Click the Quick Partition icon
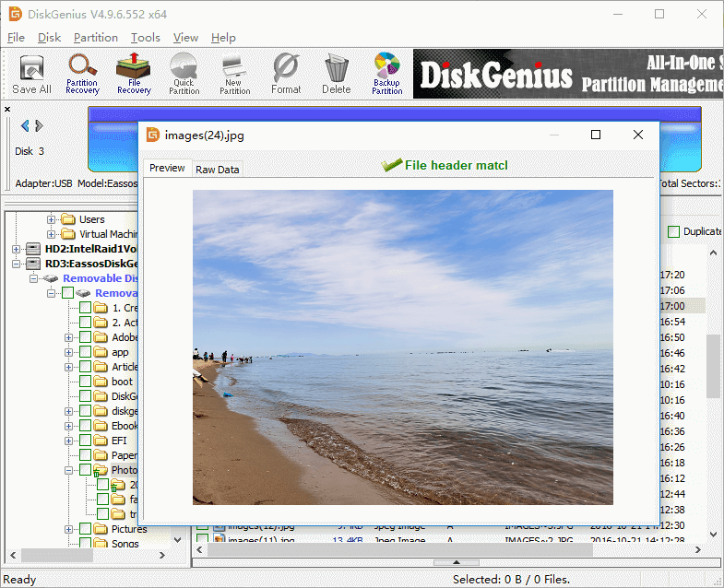Image resolution: width=724 pixels, height=588 pixels. pos(184,74)
